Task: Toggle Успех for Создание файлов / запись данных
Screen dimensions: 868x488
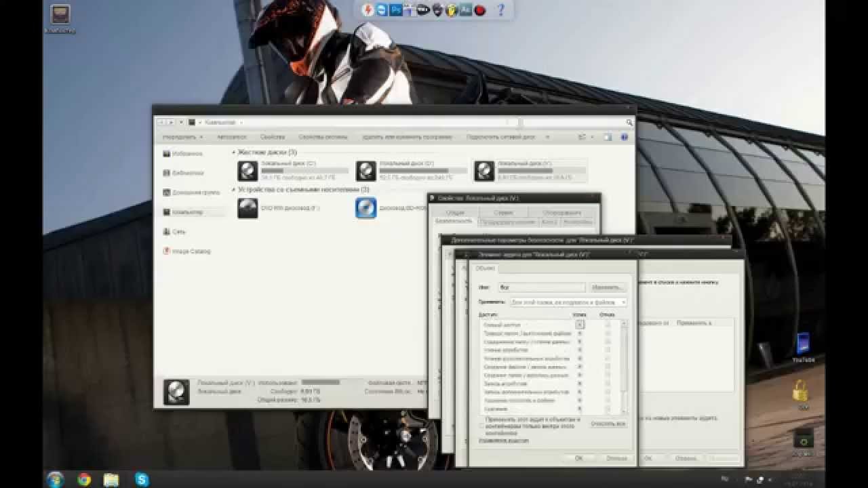Action: (x=579, y=367)
